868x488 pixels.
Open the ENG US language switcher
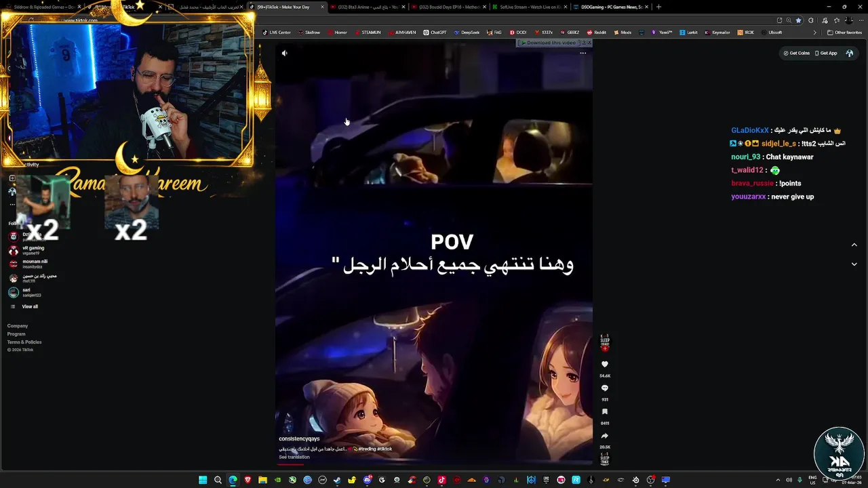coord(813,480)
